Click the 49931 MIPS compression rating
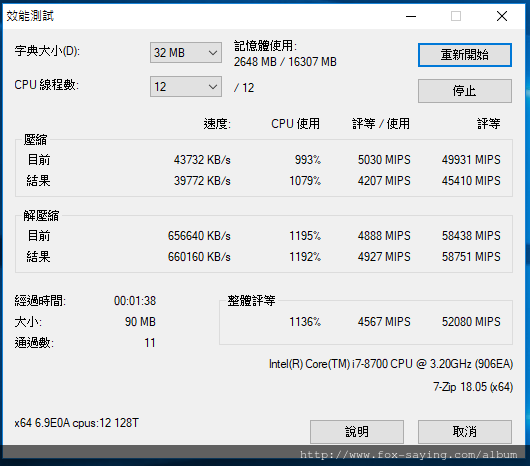 click(471, 160)
